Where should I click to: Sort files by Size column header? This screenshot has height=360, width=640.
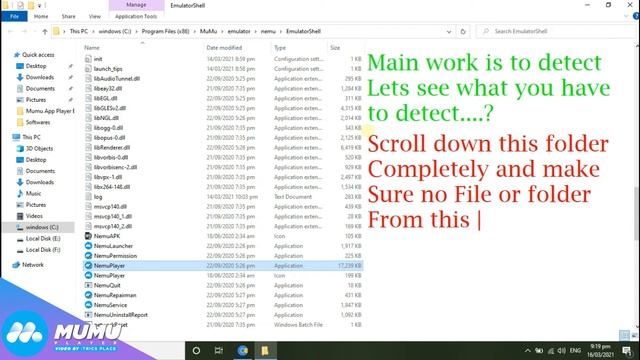click(335, 48)
